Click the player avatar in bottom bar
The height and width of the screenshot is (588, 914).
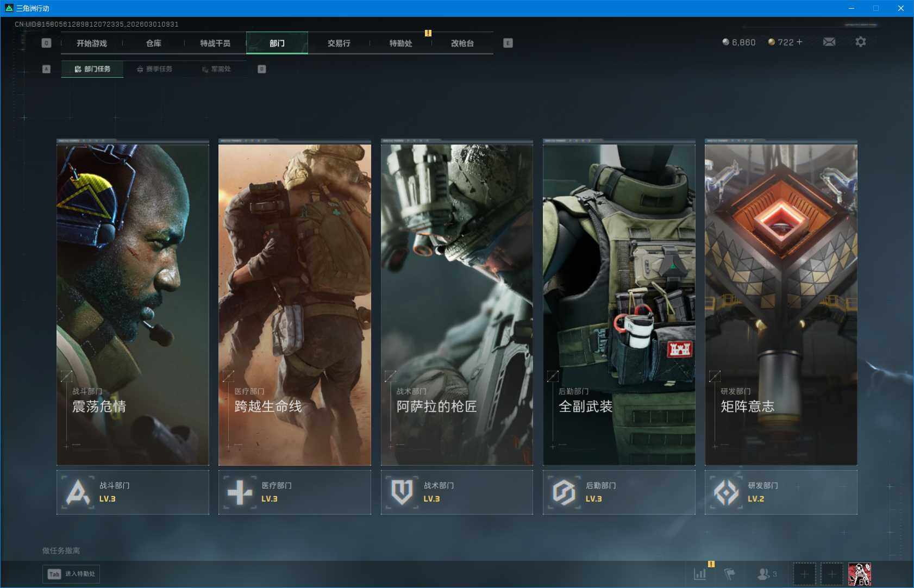point(859,574)
